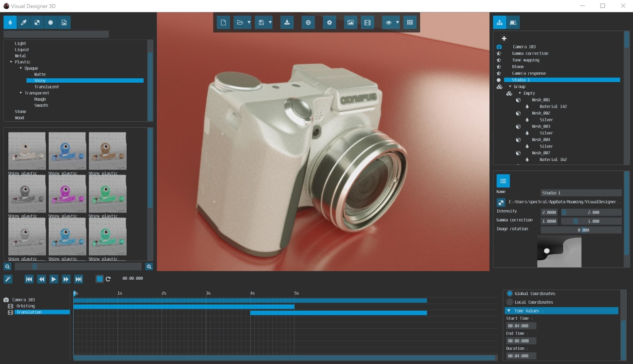Click the open folder icon
Image resolution: width=633 pixels, height=364 pixels.
tap(240, 23)
